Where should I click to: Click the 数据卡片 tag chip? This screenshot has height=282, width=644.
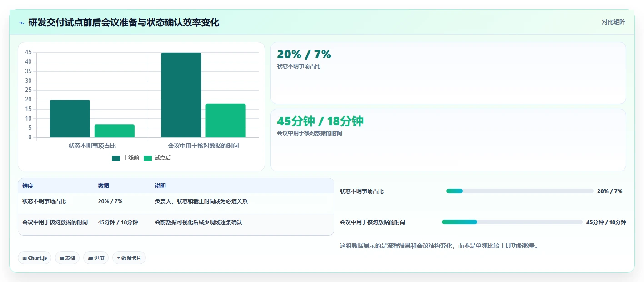tap(129, 258)
